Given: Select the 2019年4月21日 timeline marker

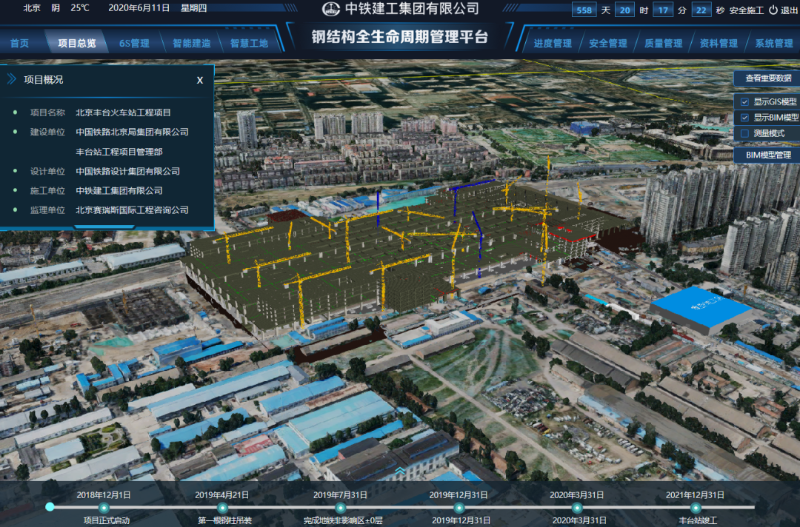Looking at the screenshot, I should pyautogui.click(x=222, y=508).
